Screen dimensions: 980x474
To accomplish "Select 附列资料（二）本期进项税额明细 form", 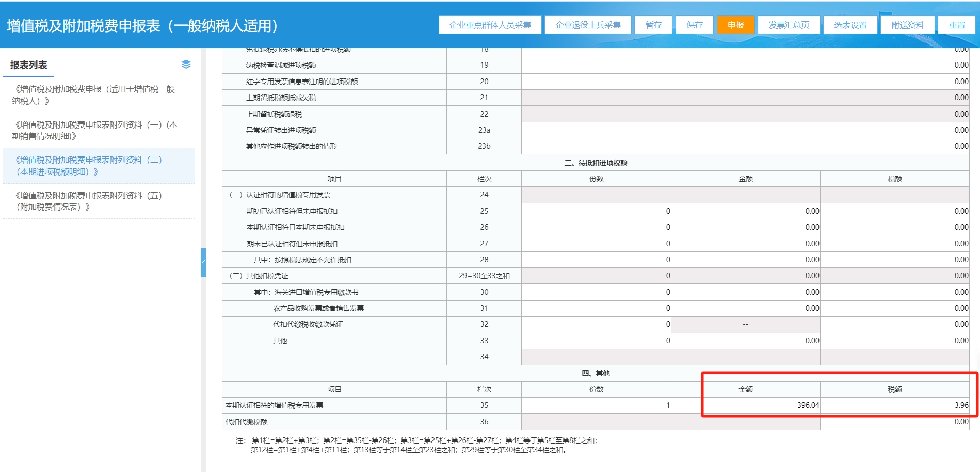I will (89, 166).
